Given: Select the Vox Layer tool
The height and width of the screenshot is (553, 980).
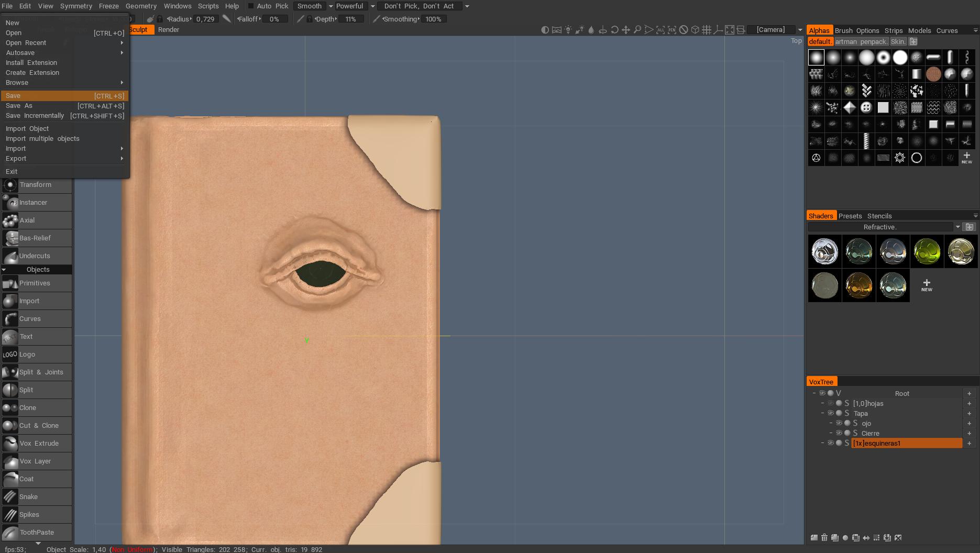Looking at the screenshot, I should point(36,461).
